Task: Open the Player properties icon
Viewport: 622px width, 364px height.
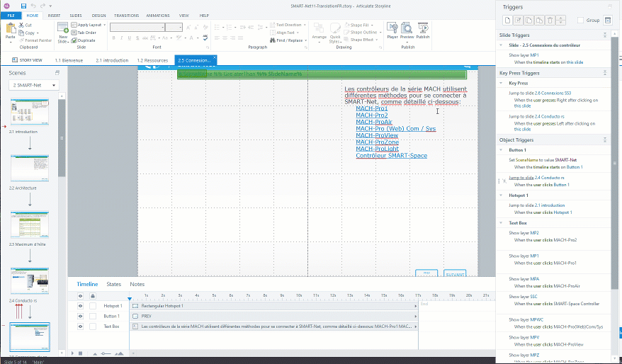Action: point(392,30)
